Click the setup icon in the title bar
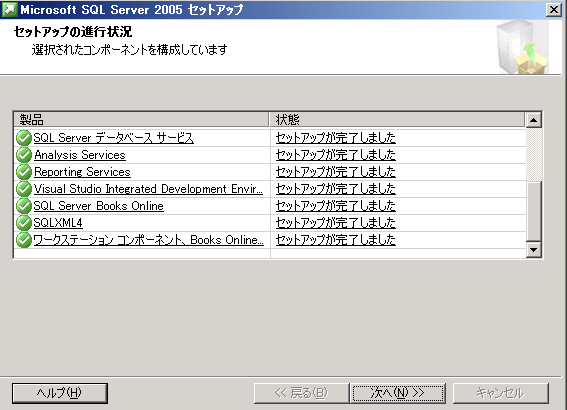567x410 pixels. click(9, 9)
